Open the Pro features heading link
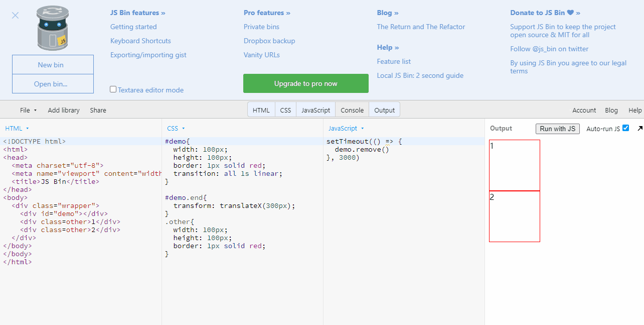This screenshot has height=325, width=644. [x=267, y=13]
